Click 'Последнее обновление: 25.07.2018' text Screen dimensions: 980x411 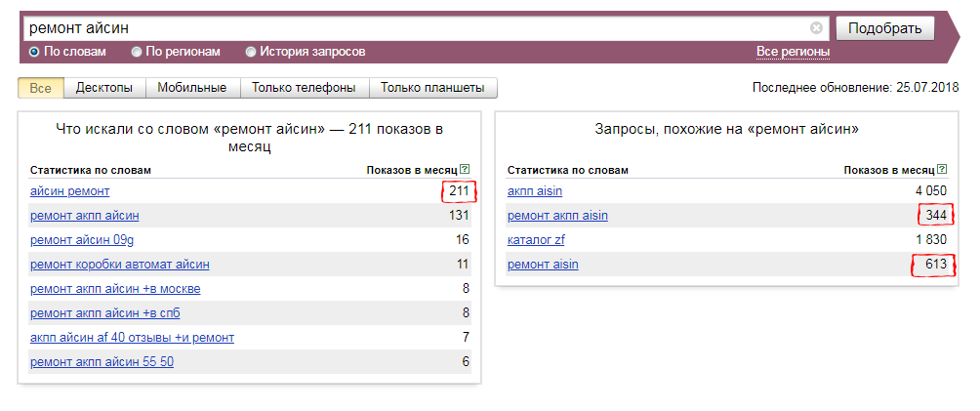tap(856, 88)
